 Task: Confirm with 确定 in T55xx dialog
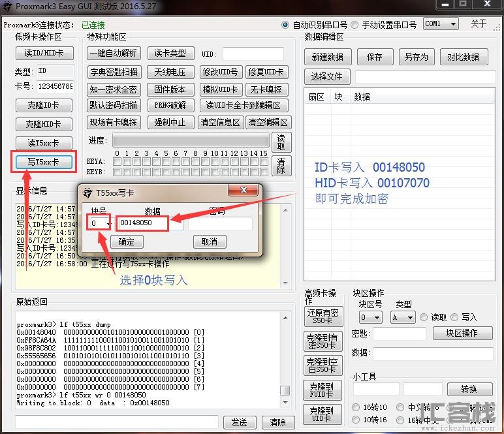[x=127, y=241]
